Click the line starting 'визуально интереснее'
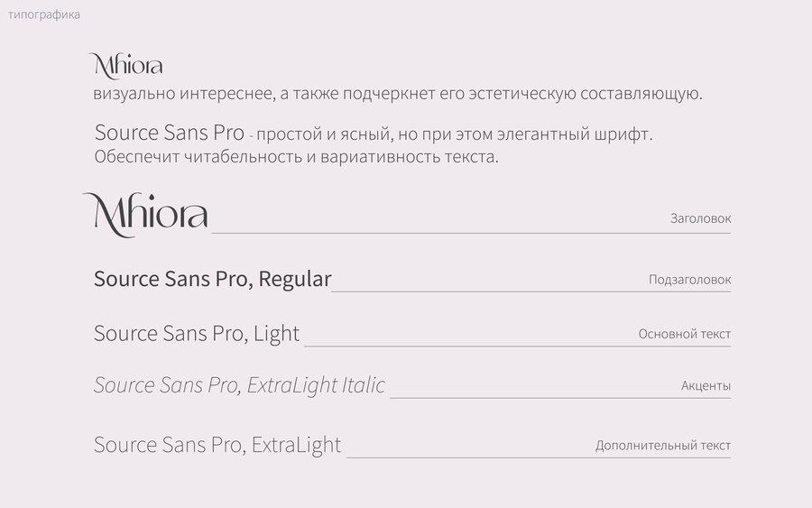Screen dimensions: 812x508 pos(398,94)
